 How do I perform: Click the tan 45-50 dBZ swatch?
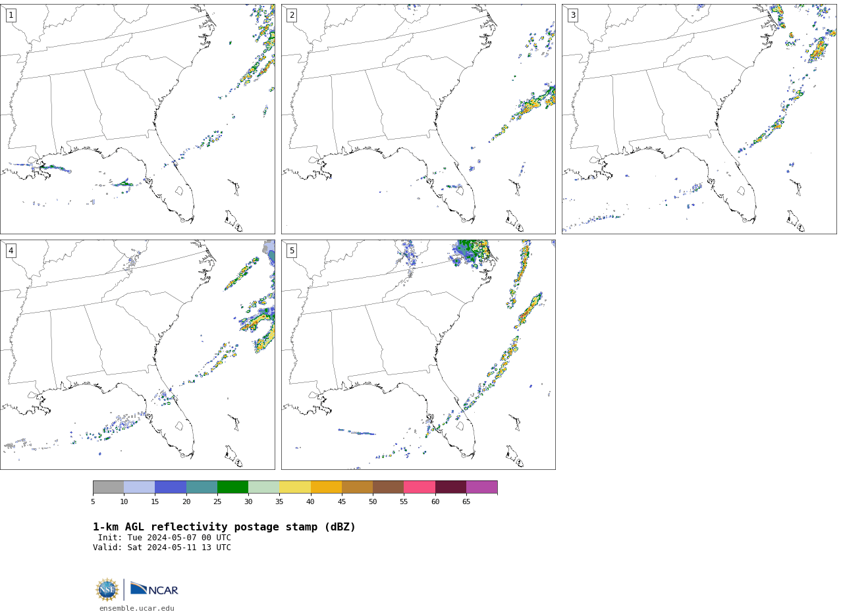coord(357,487)
